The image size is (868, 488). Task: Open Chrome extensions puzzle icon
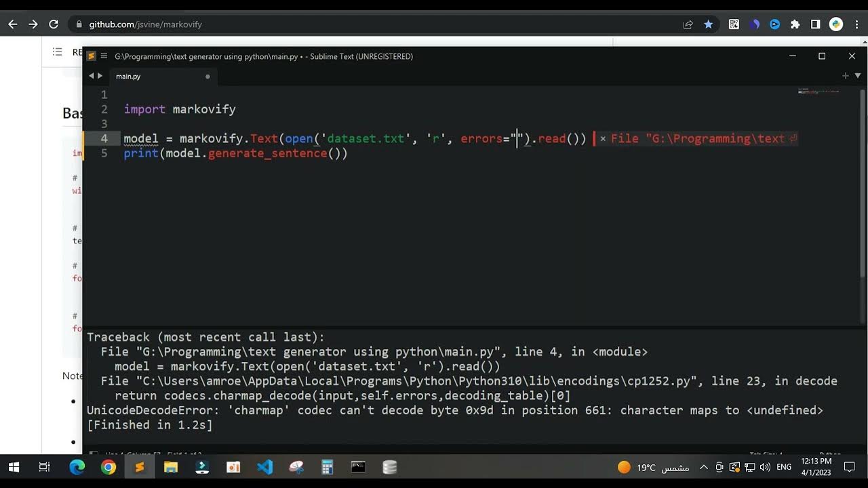pyautogui.click(x=795, y=24)
